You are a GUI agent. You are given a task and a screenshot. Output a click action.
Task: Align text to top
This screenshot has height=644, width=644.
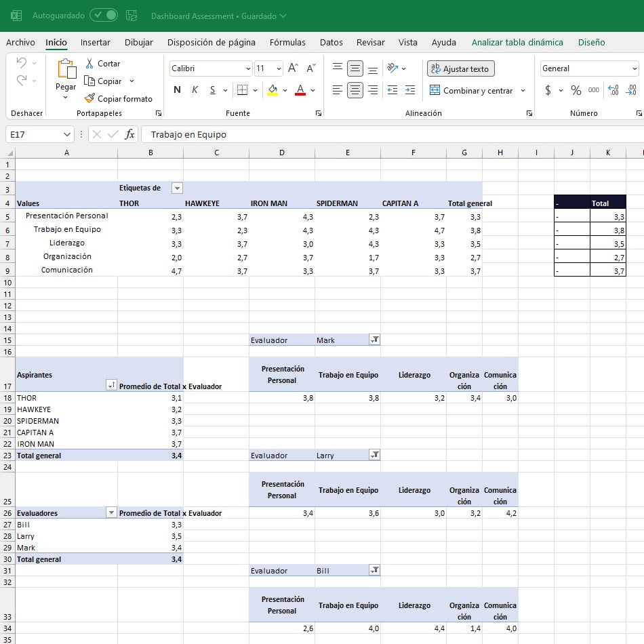click(337, 68)
